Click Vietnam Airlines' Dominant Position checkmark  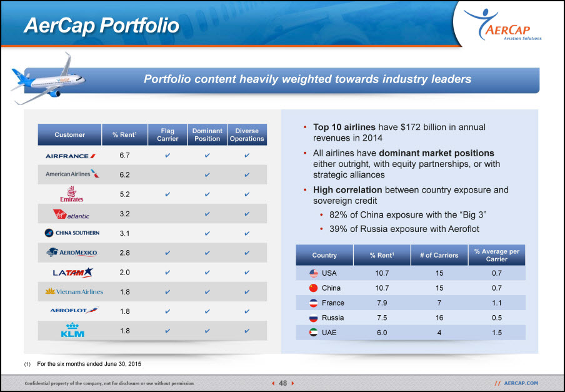(x=207, y=292)
